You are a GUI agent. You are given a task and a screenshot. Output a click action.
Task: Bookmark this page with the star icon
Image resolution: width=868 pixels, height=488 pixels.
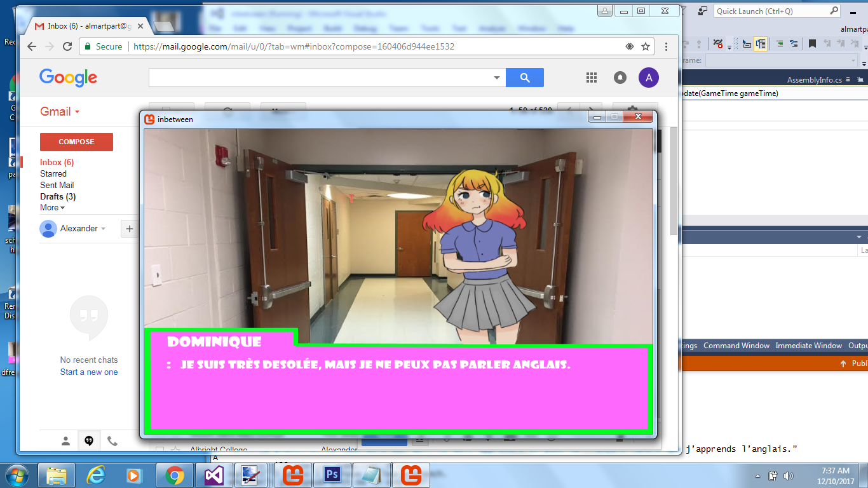646,46
